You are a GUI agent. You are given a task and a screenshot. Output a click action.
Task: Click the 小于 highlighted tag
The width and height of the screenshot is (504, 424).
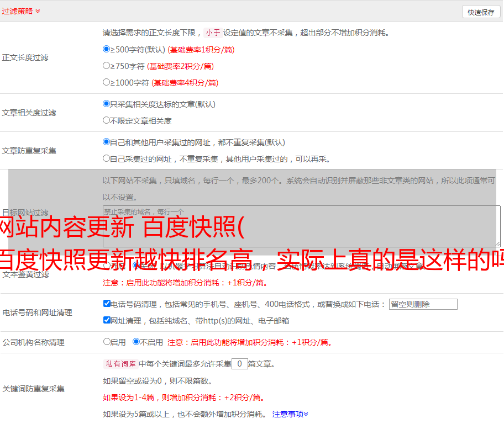[x=213, y=33]
